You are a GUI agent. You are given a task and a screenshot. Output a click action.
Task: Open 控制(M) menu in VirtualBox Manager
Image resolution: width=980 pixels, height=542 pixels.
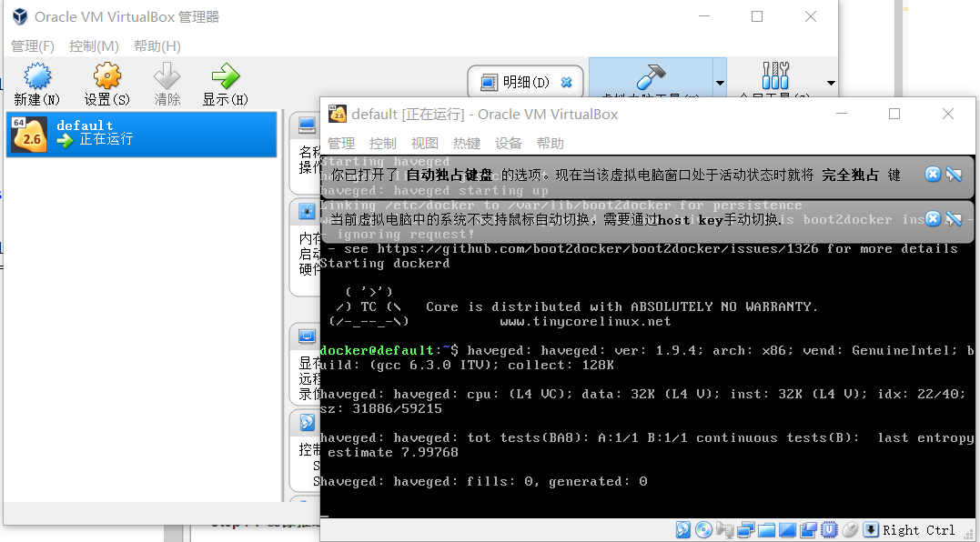click(94, 46)
